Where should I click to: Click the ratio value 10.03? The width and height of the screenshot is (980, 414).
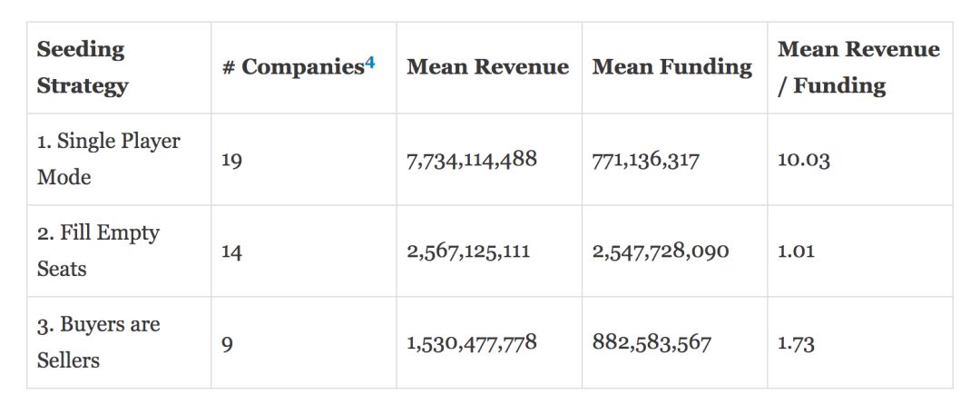pyautogui.click(x=803, y=161)
